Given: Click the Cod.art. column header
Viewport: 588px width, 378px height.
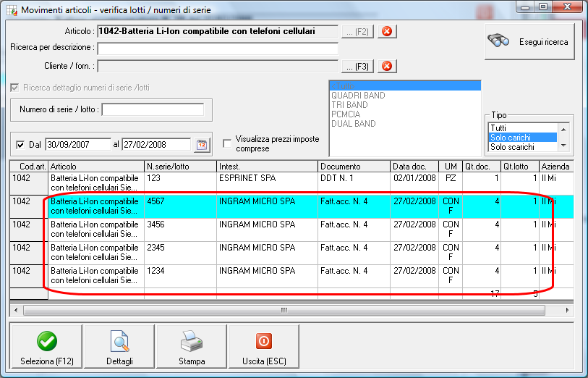Looking at the screenshot, I should (29, 167).
